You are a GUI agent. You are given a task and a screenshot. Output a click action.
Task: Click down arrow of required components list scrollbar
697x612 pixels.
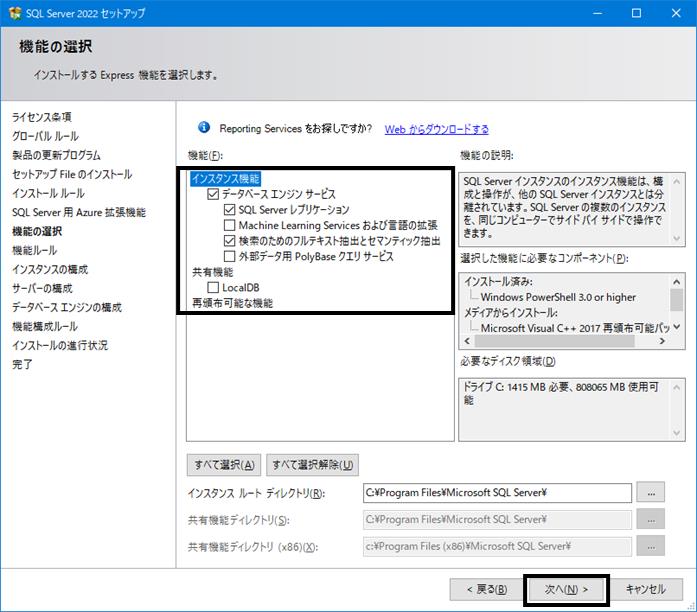click(x=677, y=327)
